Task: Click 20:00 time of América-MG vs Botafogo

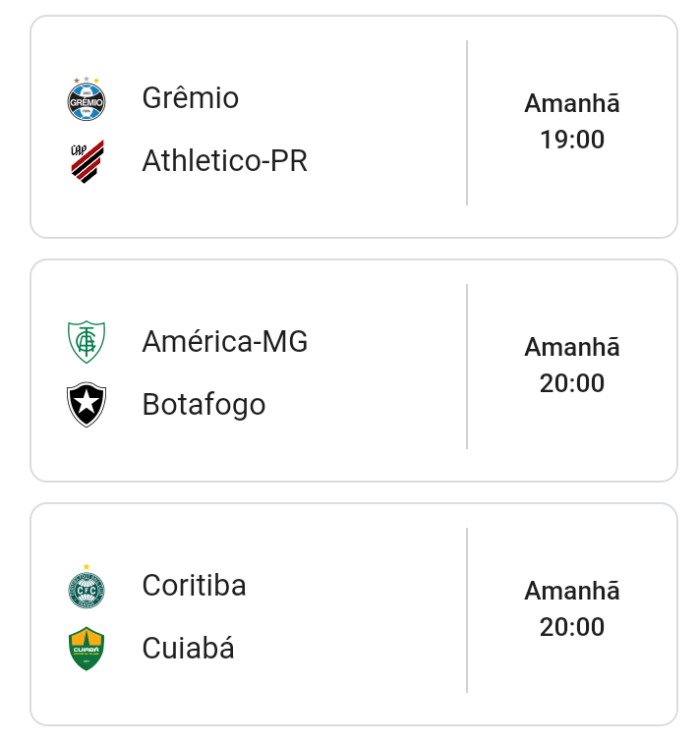Action: coord(572,383)
